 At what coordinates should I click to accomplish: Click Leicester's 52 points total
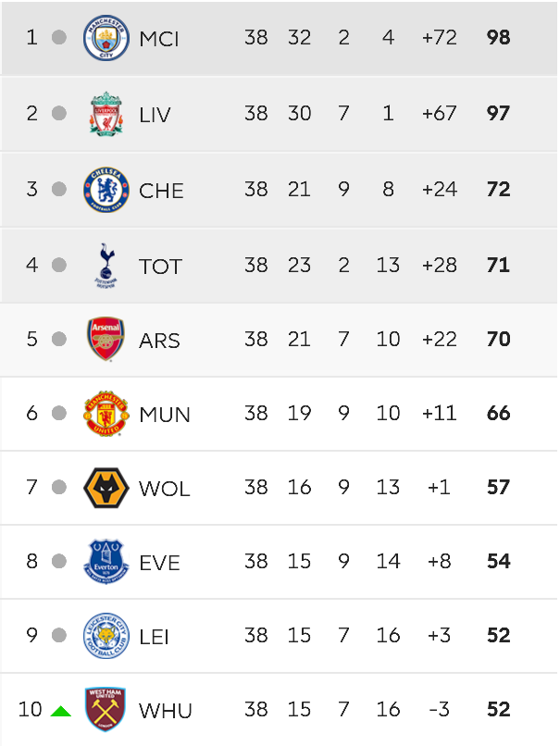tap(499, 636)
